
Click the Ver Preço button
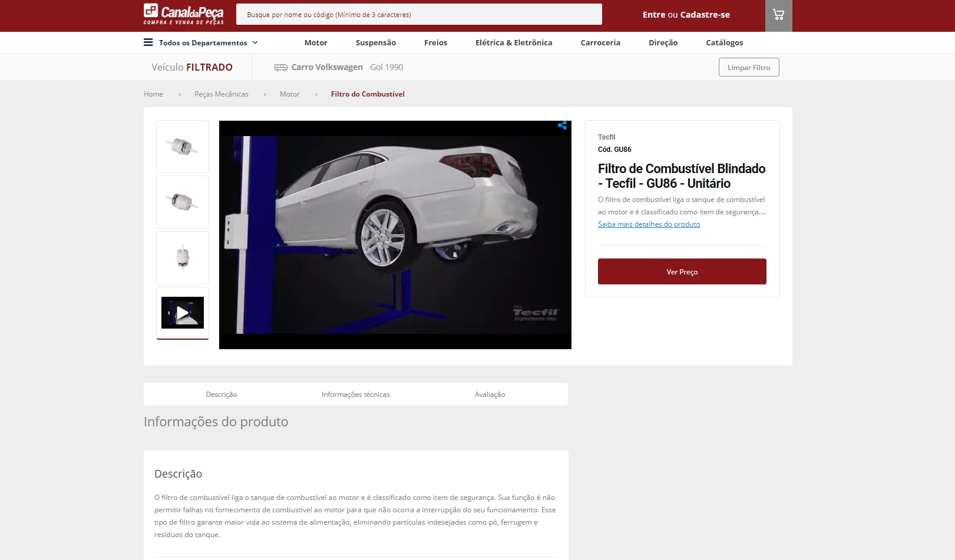click(682, 271)
